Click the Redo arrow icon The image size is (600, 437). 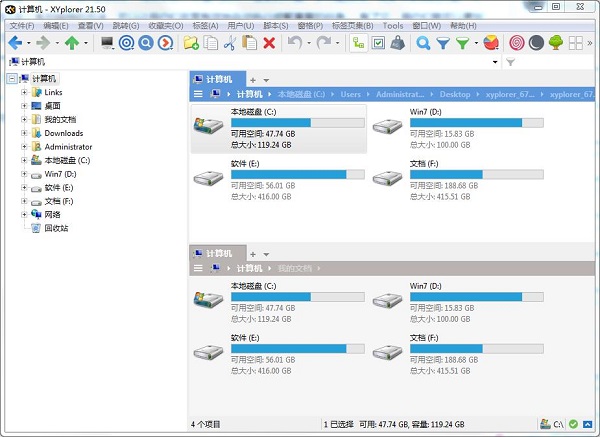pyautogui.click(x=324, y=43)
